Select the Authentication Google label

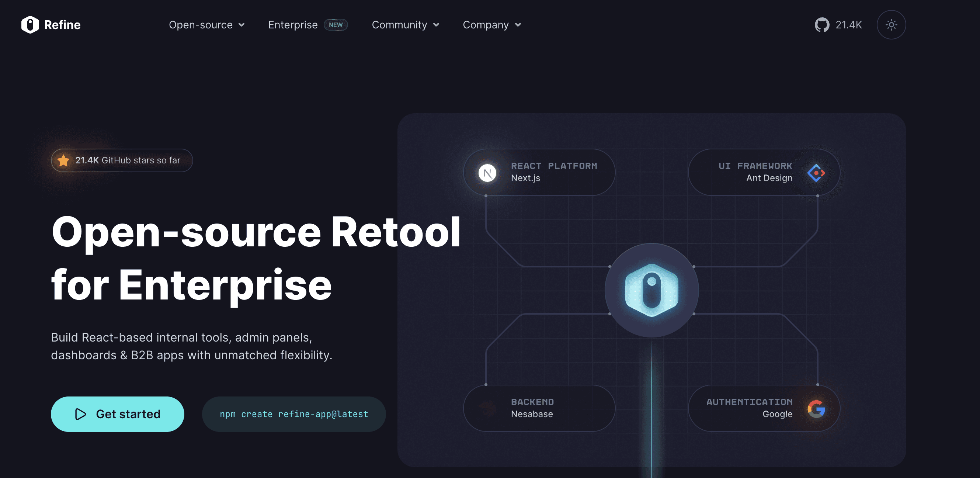[750, 408]
